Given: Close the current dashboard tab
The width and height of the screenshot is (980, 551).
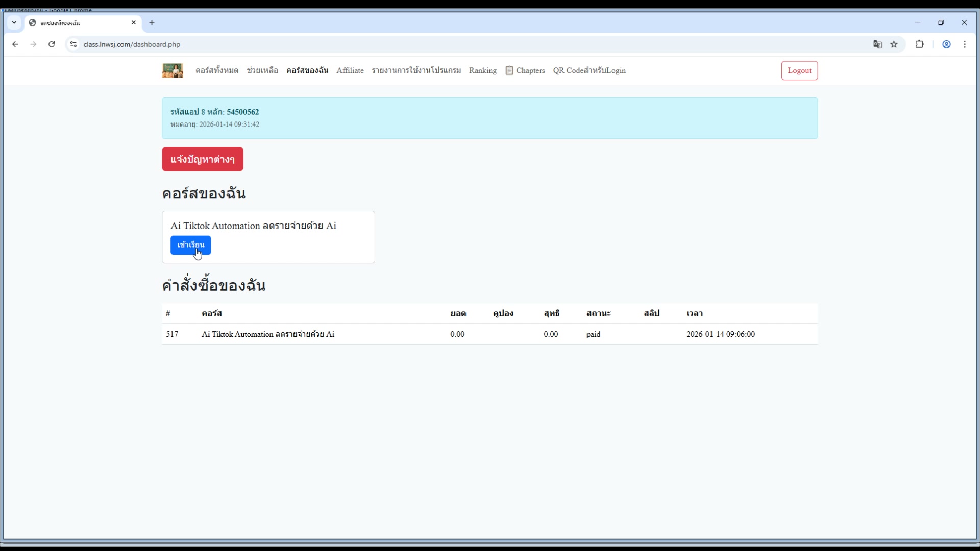Looking at the screenshot, I should tap(134, 22).
